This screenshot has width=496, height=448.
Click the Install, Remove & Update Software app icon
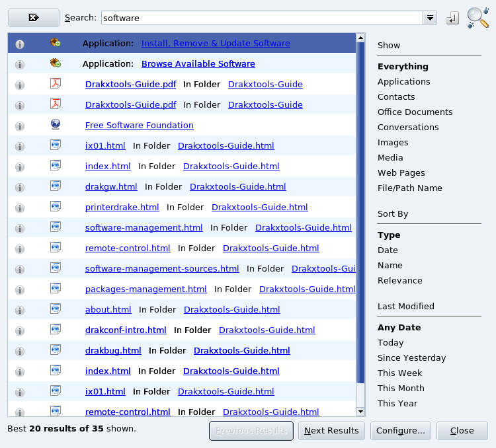pyautogui.click(x=56, y=43)
